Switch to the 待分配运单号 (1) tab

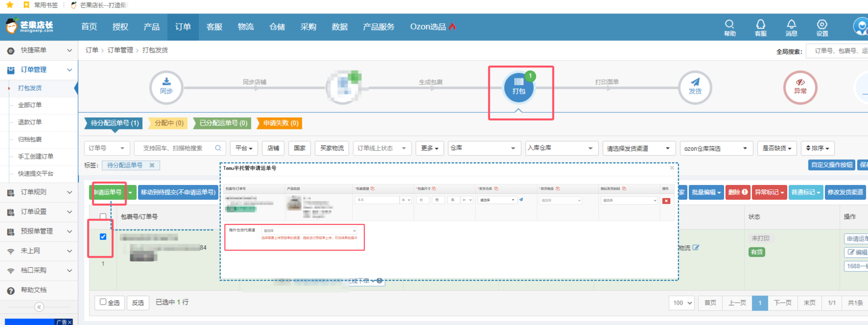[114, 123]
